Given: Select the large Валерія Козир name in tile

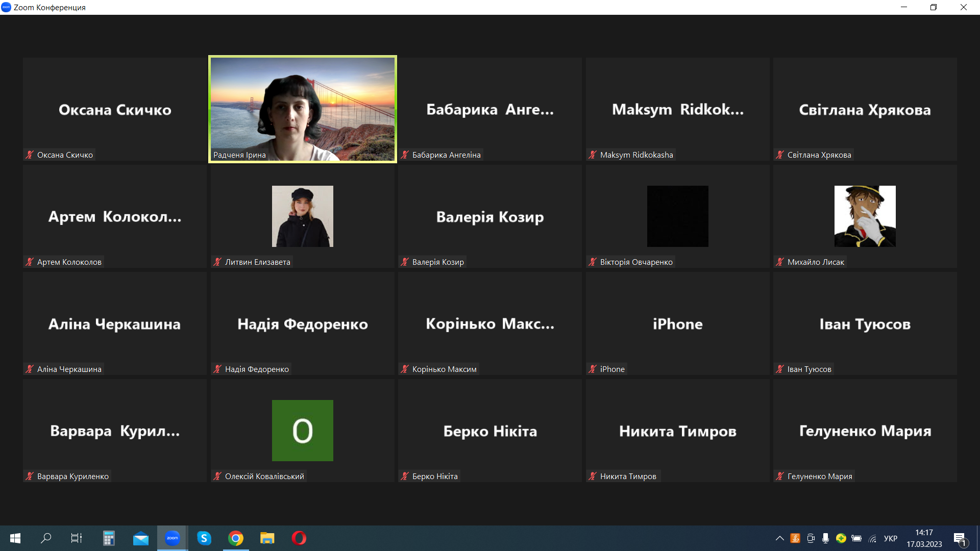Looking at the screenshot, I should [490, 217].
